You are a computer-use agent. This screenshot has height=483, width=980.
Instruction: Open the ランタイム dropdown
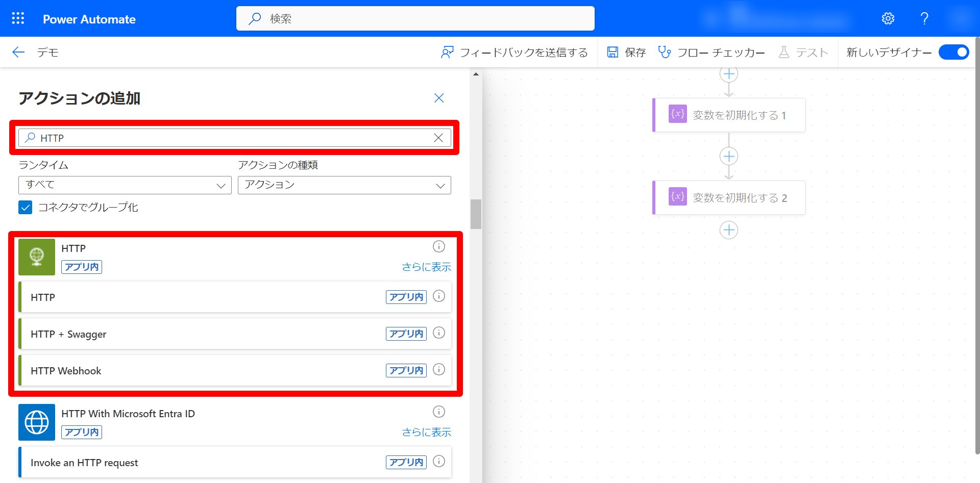pyautogui.click(x=125, y=185)
